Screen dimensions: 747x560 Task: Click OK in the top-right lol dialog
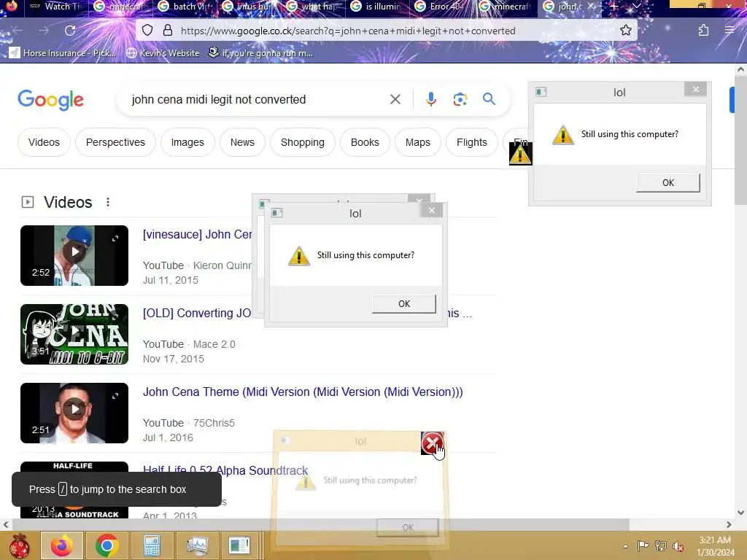(668, 183)
